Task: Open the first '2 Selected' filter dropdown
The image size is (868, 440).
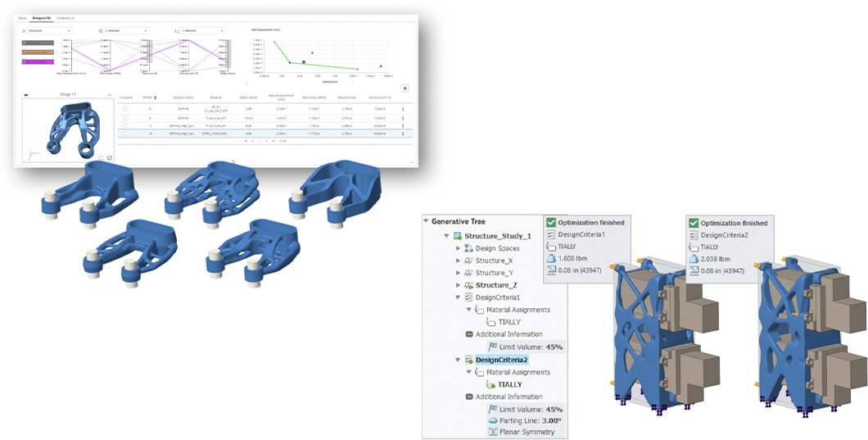Action: click(x=125, y=30)
